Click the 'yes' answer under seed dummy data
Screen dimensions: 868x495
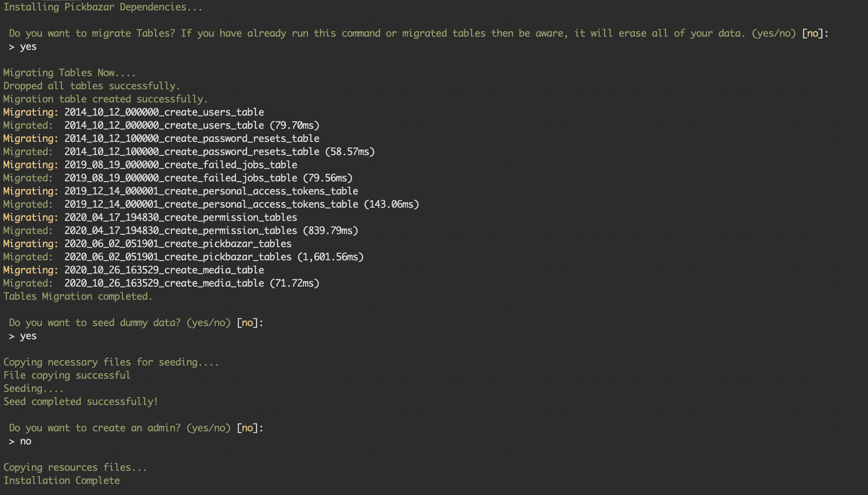point(28,336)
